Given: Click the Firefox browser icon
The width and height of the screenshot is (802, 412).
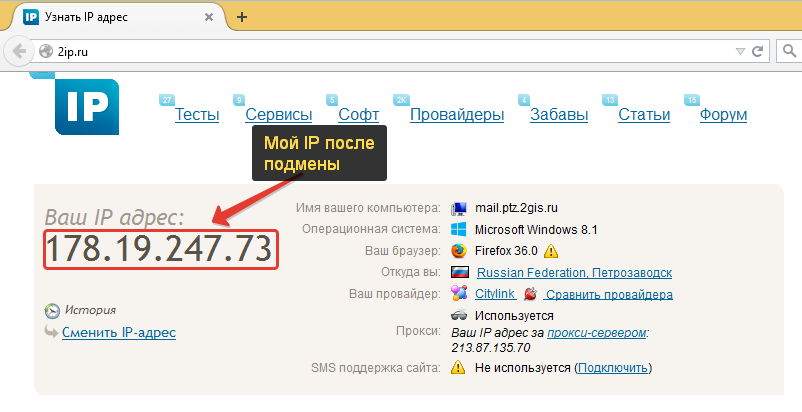Looking at the screenshot, I should click(459, 250).
